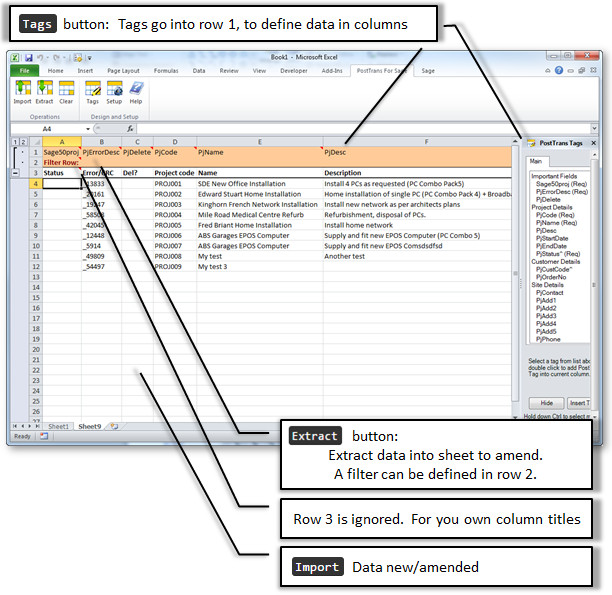Switch to the Review ribbon tab
The height and width of the screenshot is (595, 612).
(x=229, y=71)
